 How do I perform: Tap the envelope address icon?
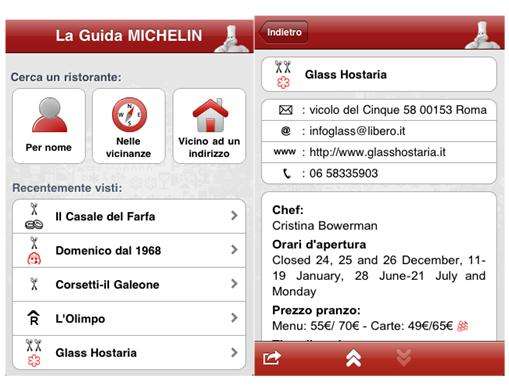coord(286,110)
